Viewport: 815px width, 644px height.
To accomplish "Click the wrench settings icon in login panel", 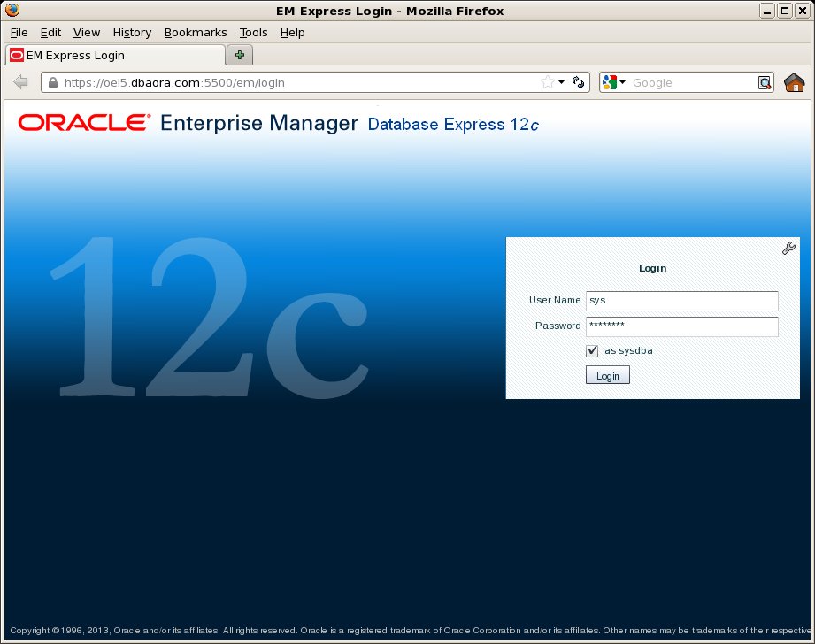I will [788, 249].
